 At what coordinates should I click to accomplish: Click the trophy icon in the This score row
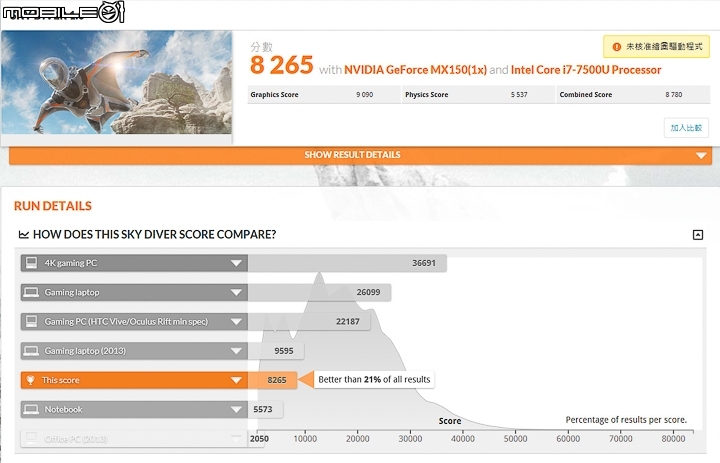tap(30, 380)
